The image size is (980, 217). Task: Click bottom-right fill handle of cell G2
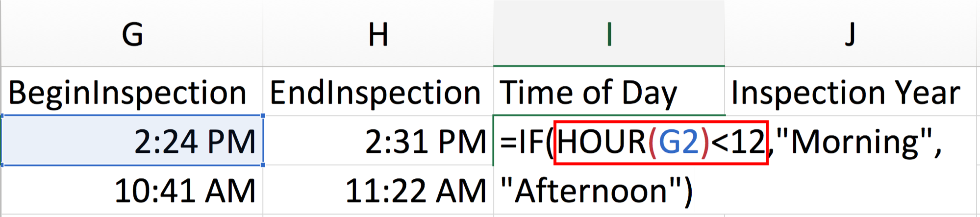[263, 165]
